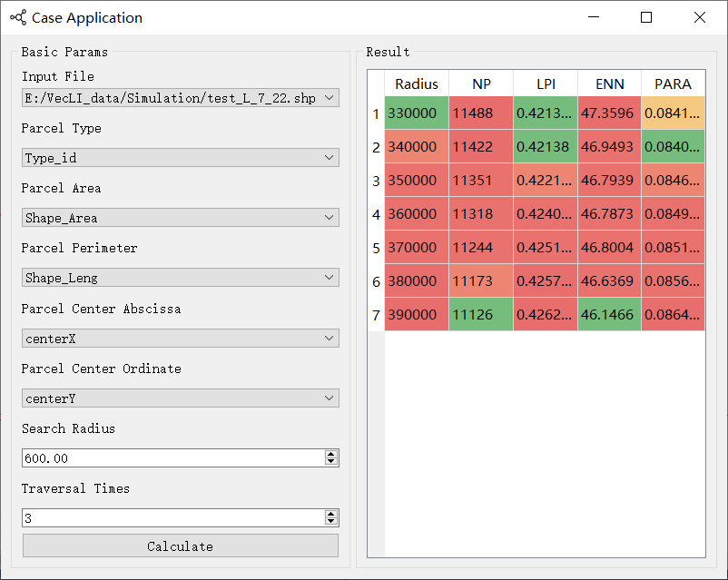Increase Search Radius with up arrow
Screen dimensions: 728x580
[x=331, y=454]
